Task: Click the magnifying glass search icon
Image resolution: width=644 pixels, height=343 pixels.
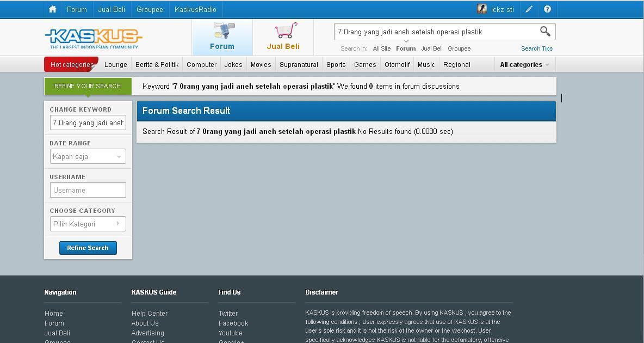Action: click(545, 31)
